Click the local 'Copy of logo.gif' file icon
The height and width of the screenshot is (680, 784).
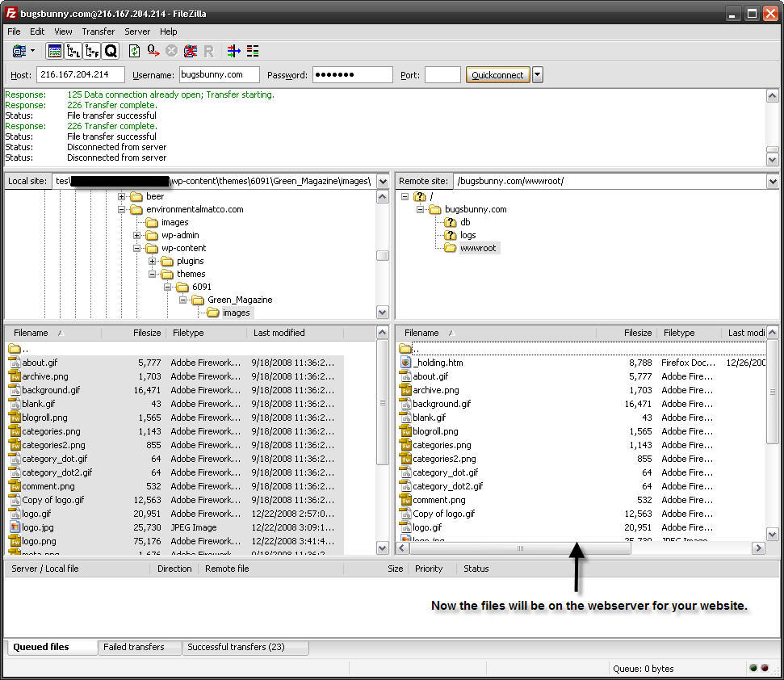pyautogui.click(x=15, y=499)
